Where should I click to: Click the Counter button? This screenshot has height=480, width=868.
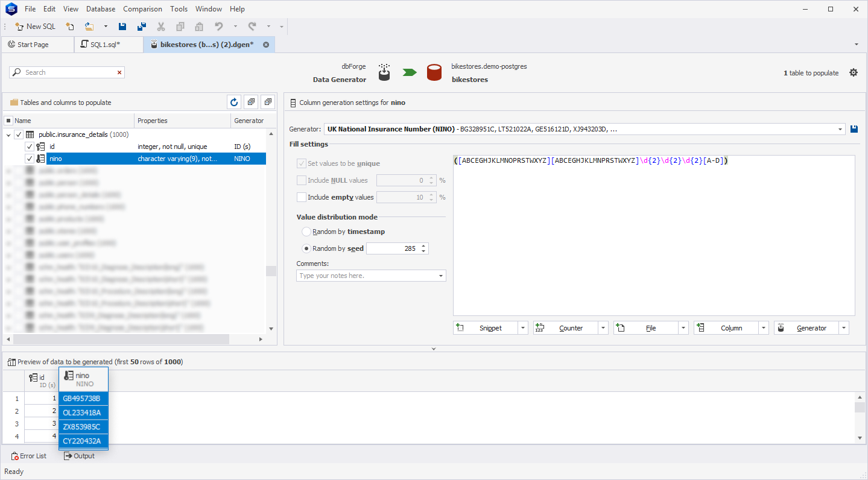coord(566,328)
